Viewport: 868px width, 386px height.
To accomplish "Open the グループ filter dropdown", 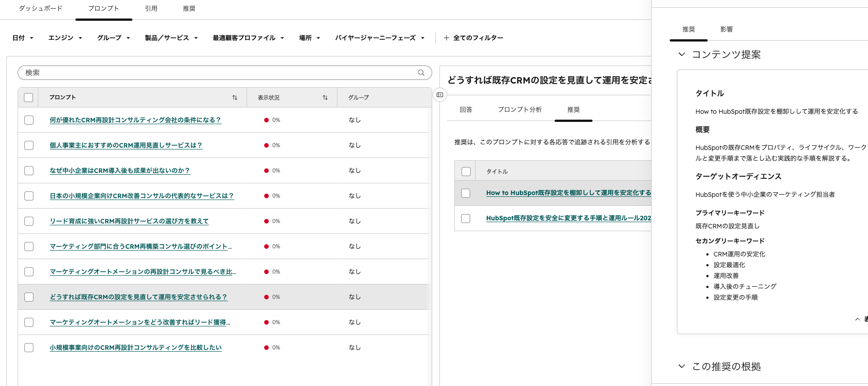I will (114, 38).
